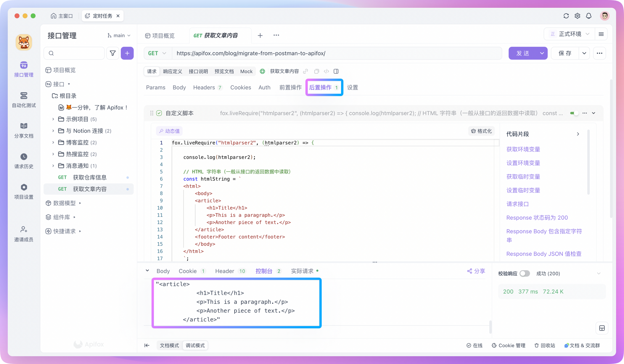The width and height of the screenshot is (624, 364).
Task: Open 请求历史 in left sidebar
Action: [24, 161]
